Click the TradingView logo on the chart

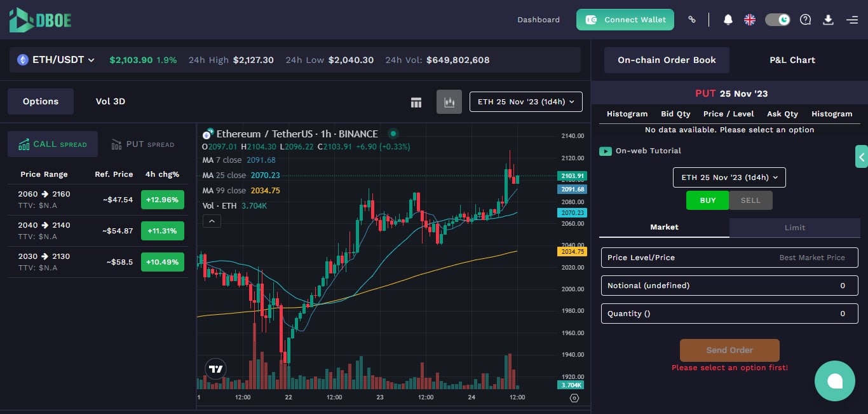click(x=215, y=369)
